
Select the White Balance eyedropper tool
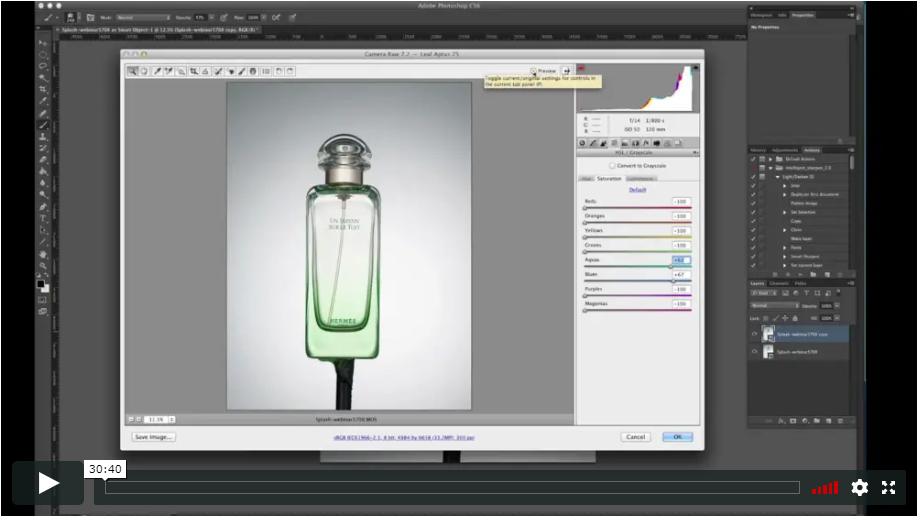pyautogui.click(x=157, y=71)
